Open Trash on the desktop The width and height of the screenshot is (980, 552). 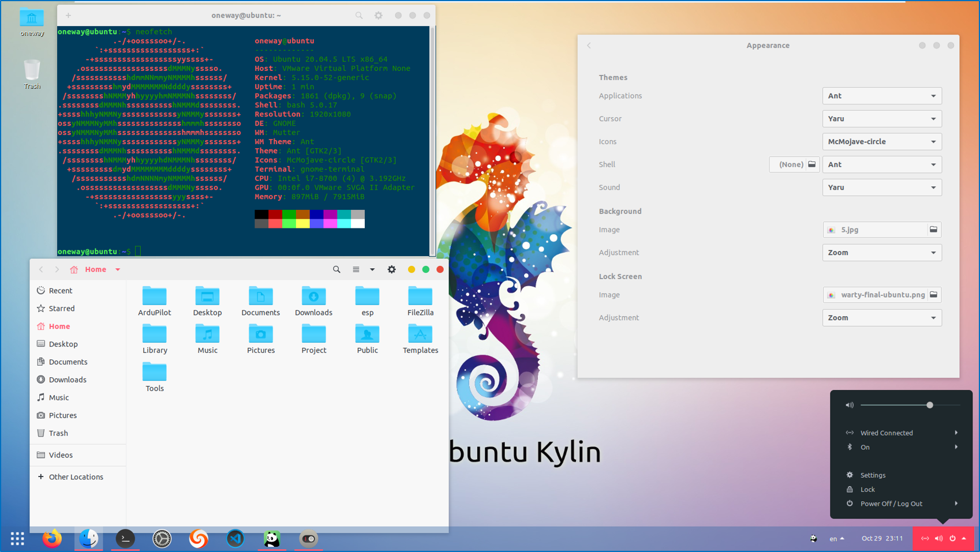coord(32,74)
